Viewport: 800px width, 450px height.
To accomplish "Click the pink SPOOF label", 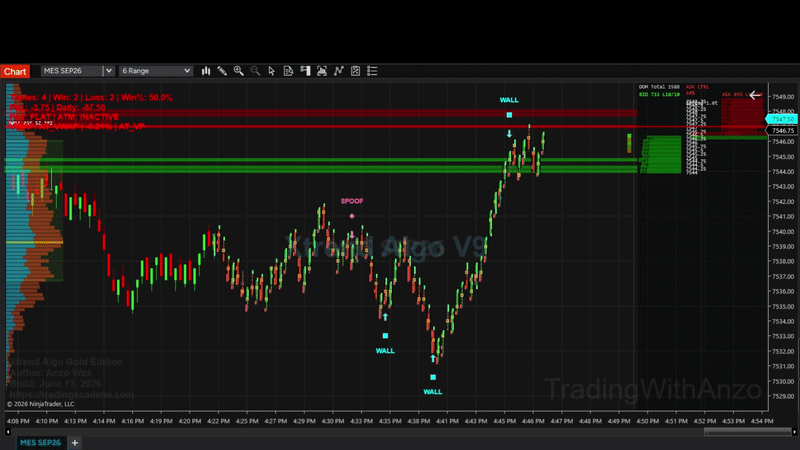I will coord(352,201).
